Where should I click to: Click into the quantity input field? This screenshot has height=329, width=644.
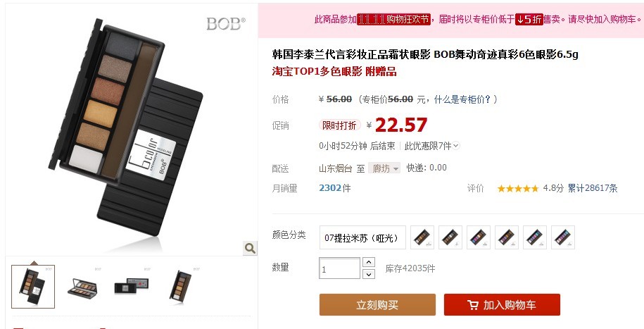[x=340, y=268]
